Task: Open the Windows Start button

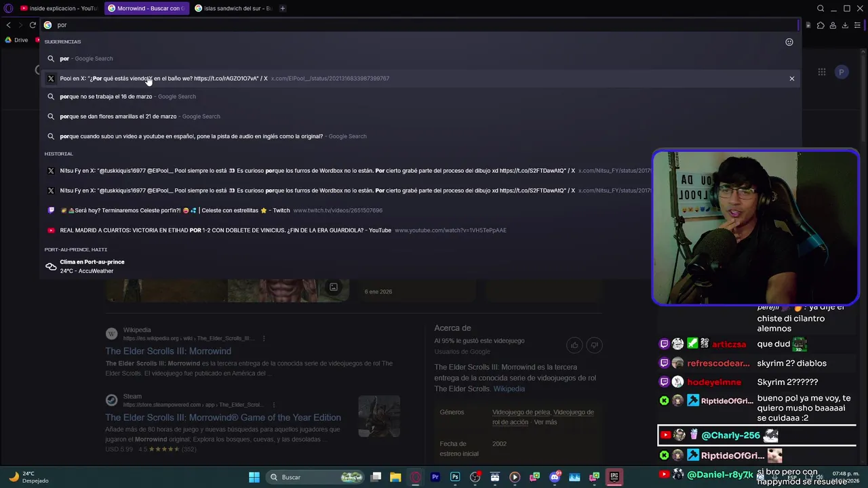Action: click(x=254, y=477)
